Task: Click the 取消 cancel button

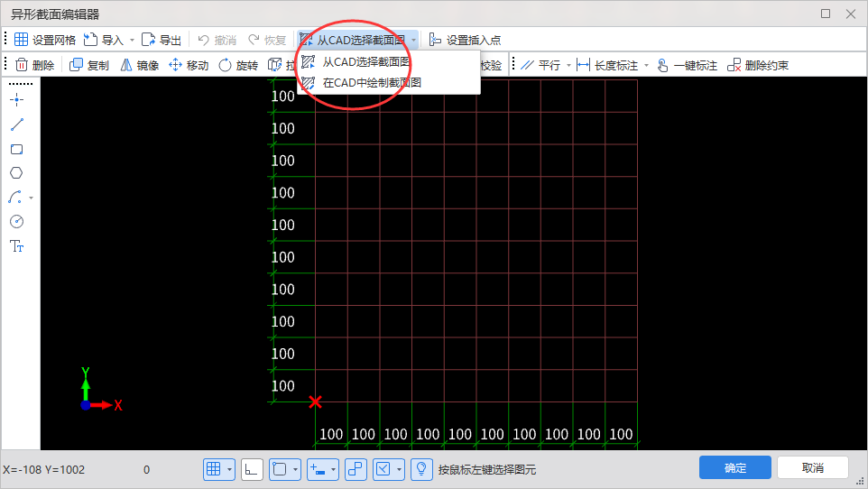Action: click(x=813, y=468)
